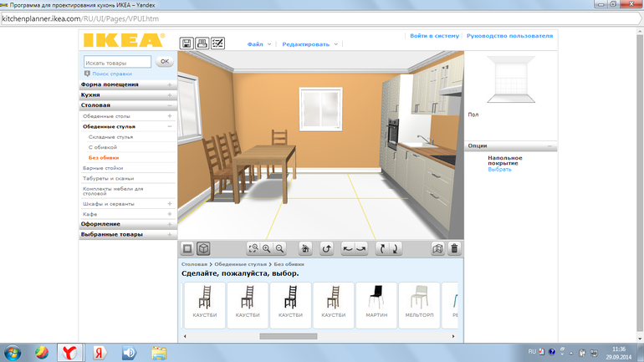Select Складные стулья subcategory
Image resolution: width=644 pixels, height=362 pixels.
point(110,136)
